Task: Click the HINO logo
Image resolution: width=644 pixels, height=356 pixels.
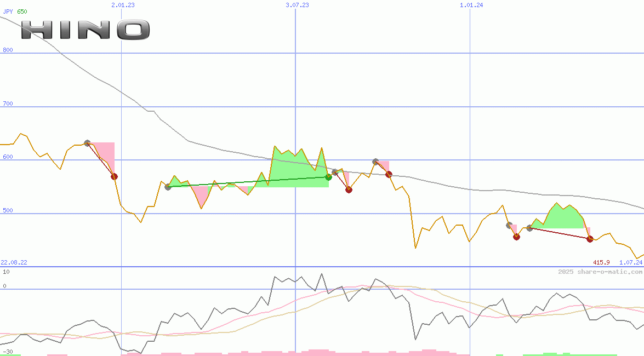Action: 86,30
